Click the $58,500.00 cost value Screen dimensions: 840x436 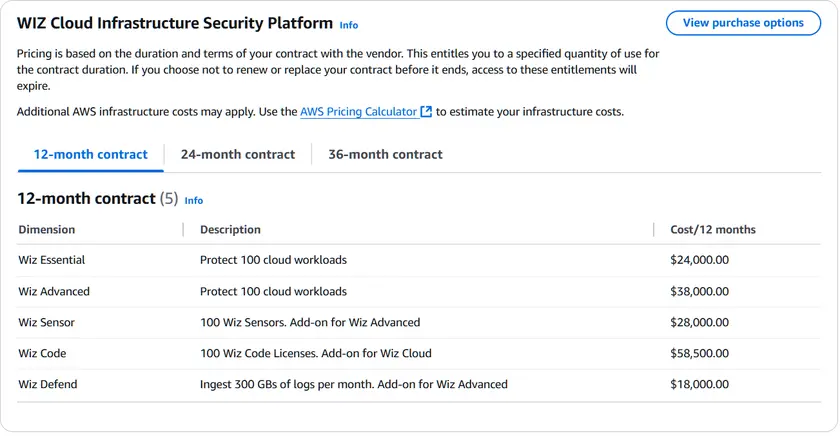(699, 354)
